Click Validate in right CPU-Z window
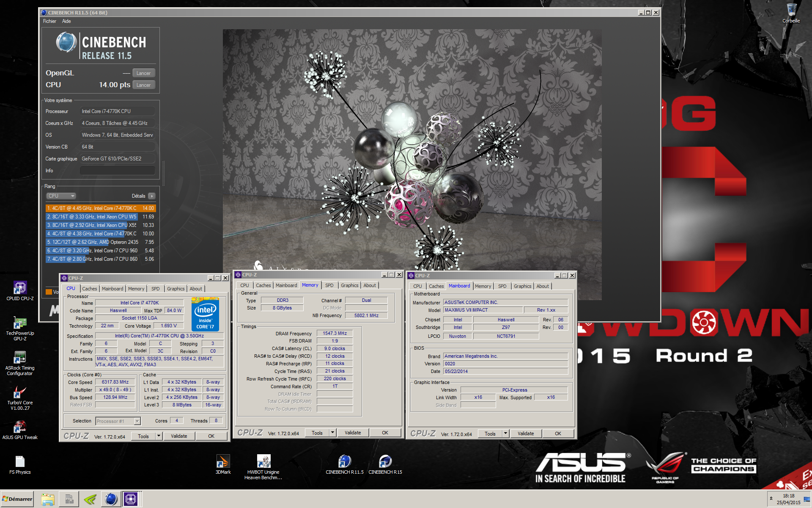This screenshot has width=812, height=508. pos(526,433)
